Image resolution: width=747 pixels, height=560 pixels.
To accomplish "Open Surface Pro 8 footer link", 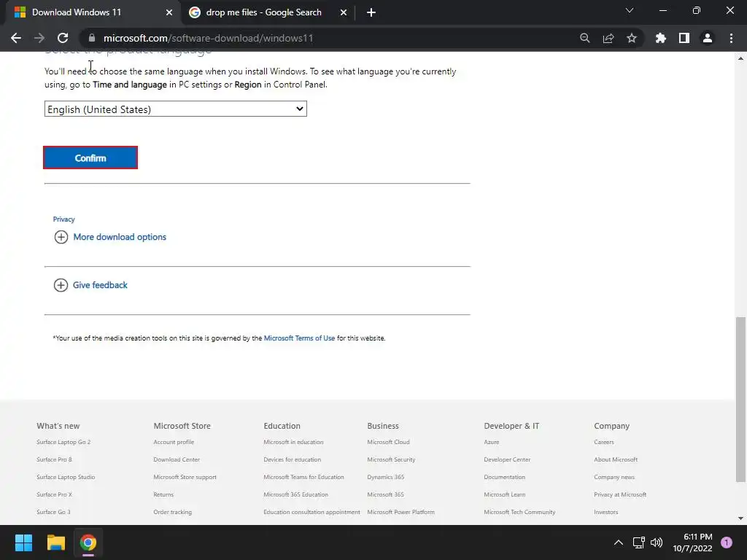I will [x=54, y=459].
